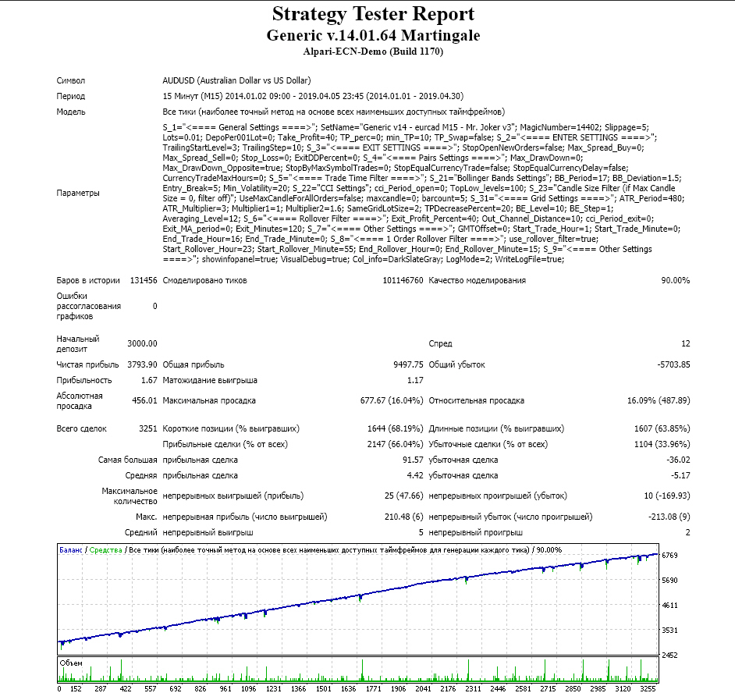The image size is (735, 700).
Task: Click Общая прибыль value 9497.75
Action: click(408, 364)
